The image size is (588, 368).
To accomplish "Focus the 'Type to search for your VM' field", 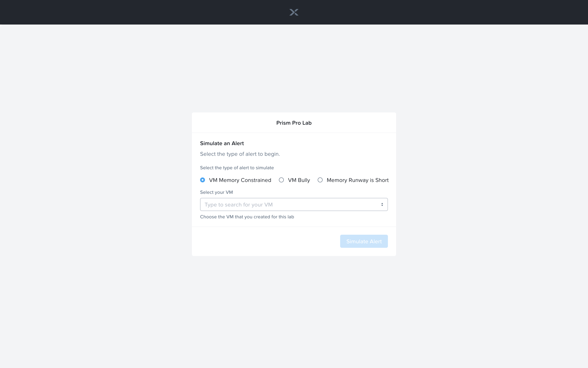I will coord(294,204).
